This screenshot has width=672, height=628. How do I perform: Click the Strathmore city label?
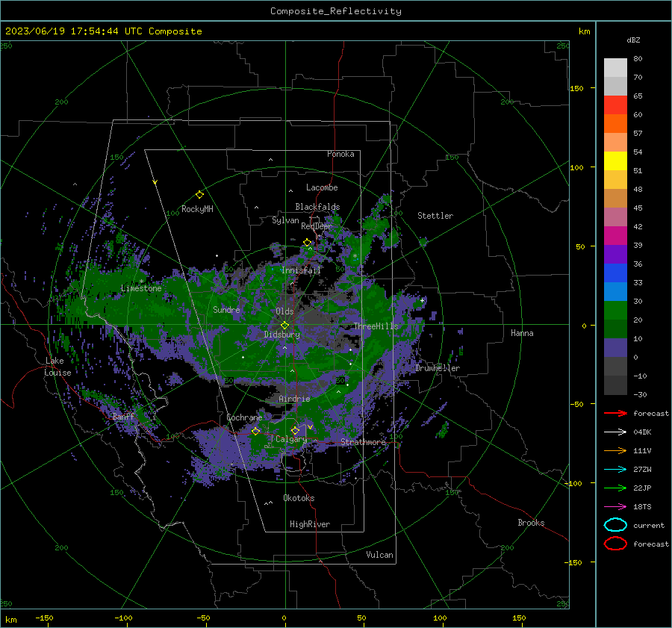[363, 442]
